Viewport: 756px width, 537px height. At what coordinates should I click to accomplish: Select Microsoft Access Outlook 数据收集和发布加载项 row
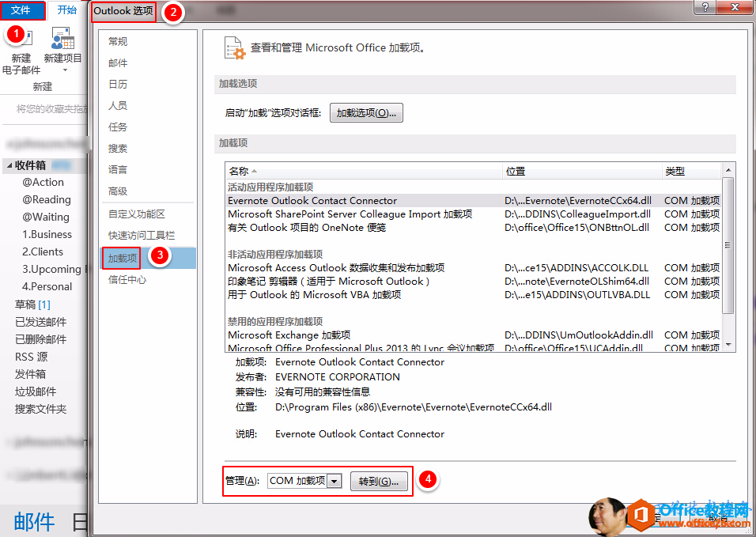tap(474, 267)
